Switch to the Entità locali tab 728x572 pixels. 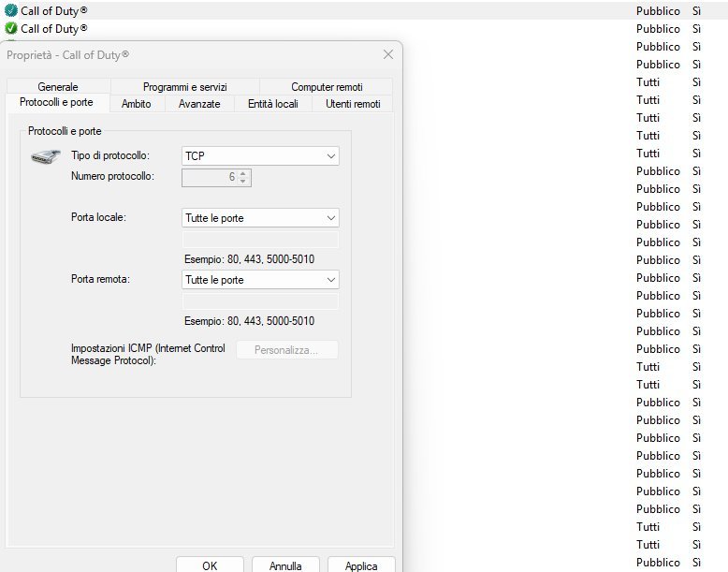[272, 104]
